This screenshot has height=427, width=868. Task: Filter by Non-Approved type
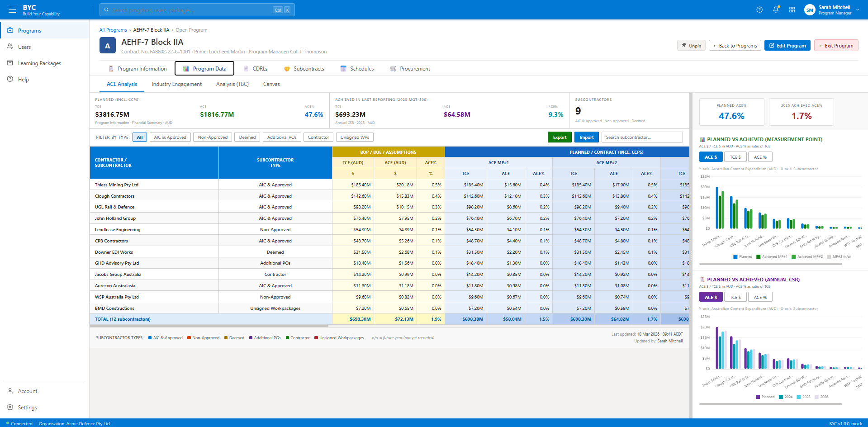pyautogui.click(x=213, y=138)
